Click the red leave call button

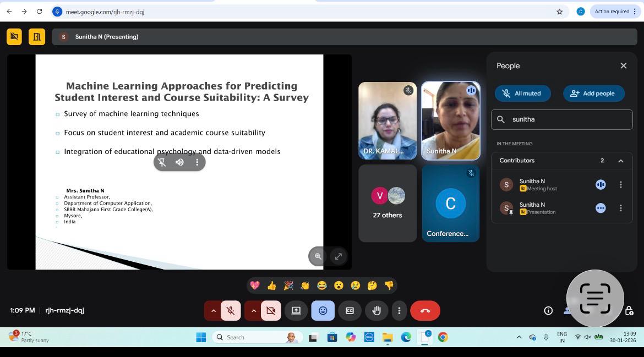pyautogui.click(x=425, y=311)
